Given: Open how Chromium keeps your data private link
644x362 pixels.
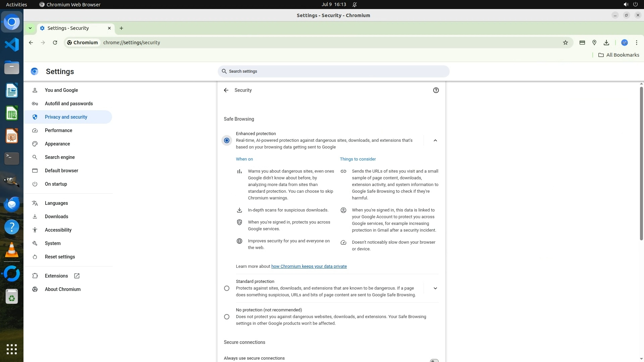Looking at the screenshot, I should (x=309, y=266).
